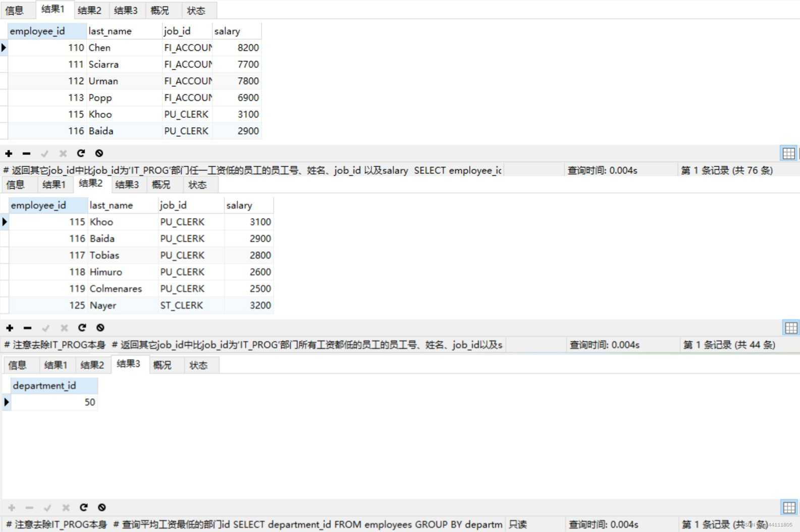Click the delete record minus icon in the 44-record panel
The width and height of the screenshot is (800, 532).
pos(28,328)
